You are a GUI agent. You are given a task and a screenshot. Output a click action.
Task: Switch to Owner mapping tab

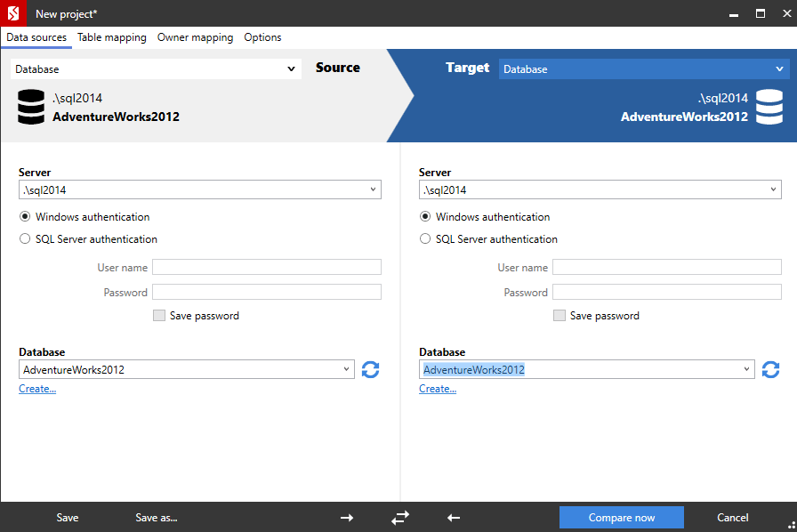click(195, 37)
